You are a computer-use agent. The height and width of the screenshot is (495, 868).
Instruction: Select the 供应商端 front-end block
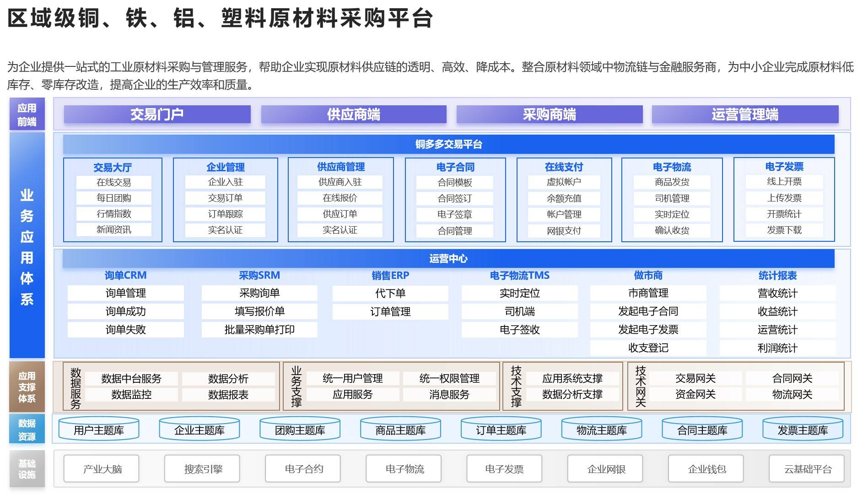tap(353, 114)
